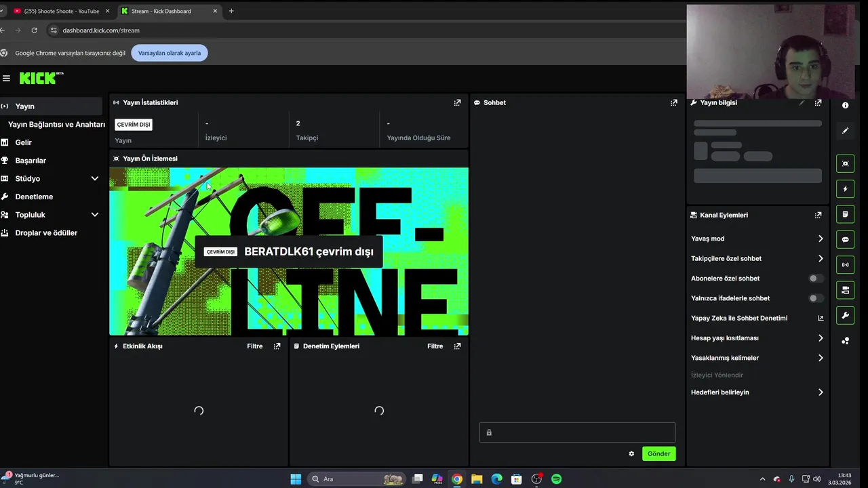
Task: Toggle the chat bubble widget in the right sidebar
Action: coord(845,239)
